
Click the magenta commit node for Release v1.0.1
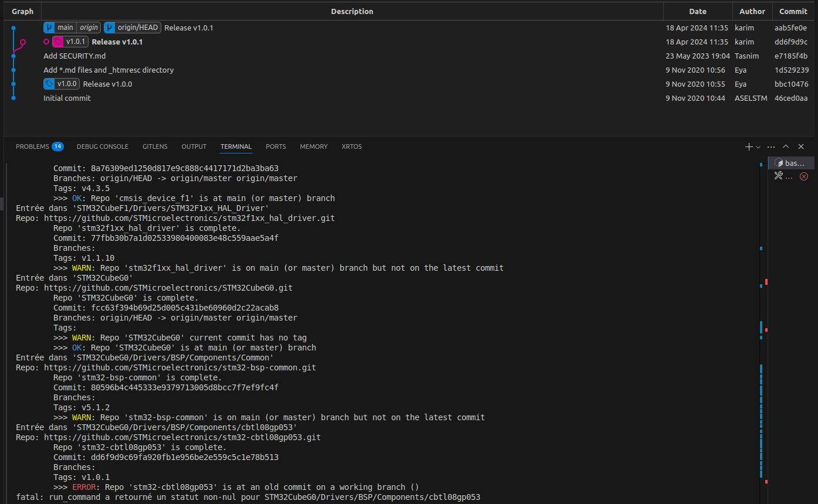(x=46, y=42)
